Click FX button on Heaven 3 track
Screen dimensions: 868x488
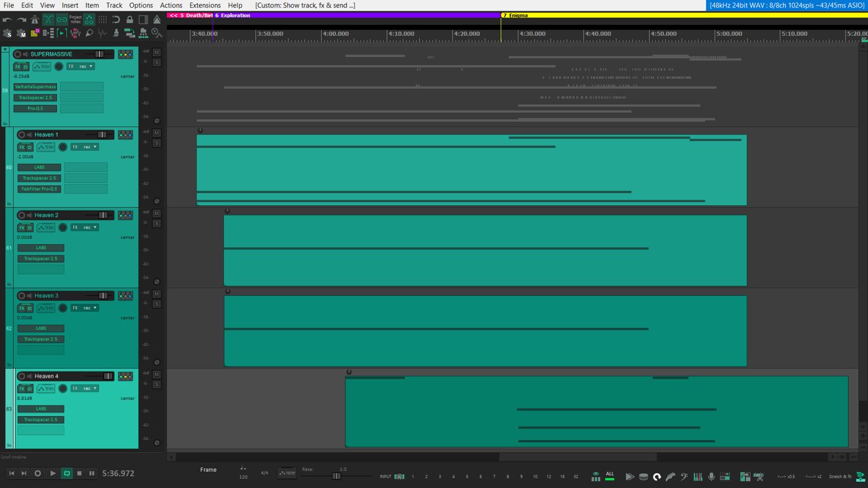pos(22,308)
